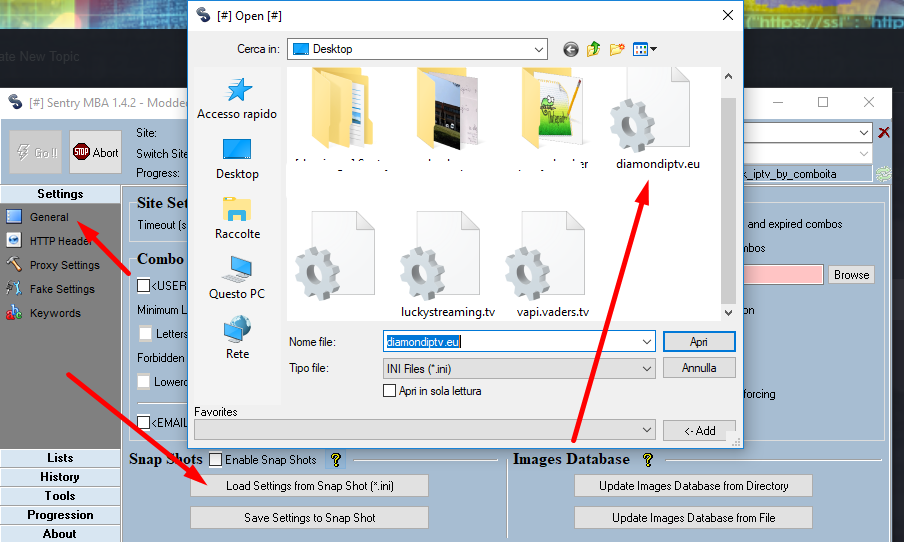Image resolution: width=904 pixels, height=542 pixels.
Task: Click the Annulla button
Action: point(699,368)
